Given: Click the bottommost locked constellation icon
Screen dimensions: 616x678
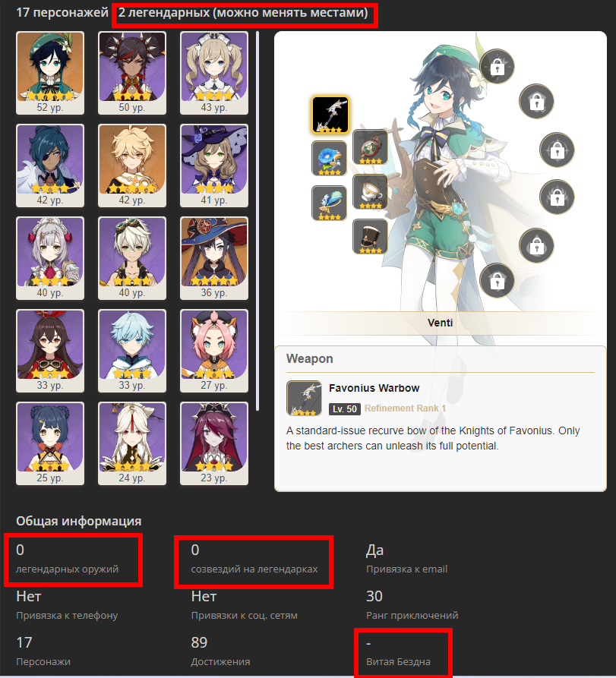Looking at the screenshot, I should (x=497, y=281).
